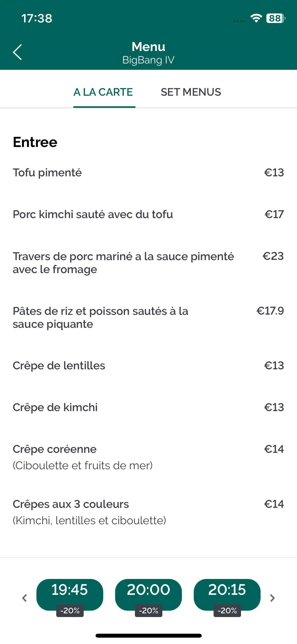
Task: Select the A LA CARTE tab
Action: pyautogui.click(x=103, y=92)
